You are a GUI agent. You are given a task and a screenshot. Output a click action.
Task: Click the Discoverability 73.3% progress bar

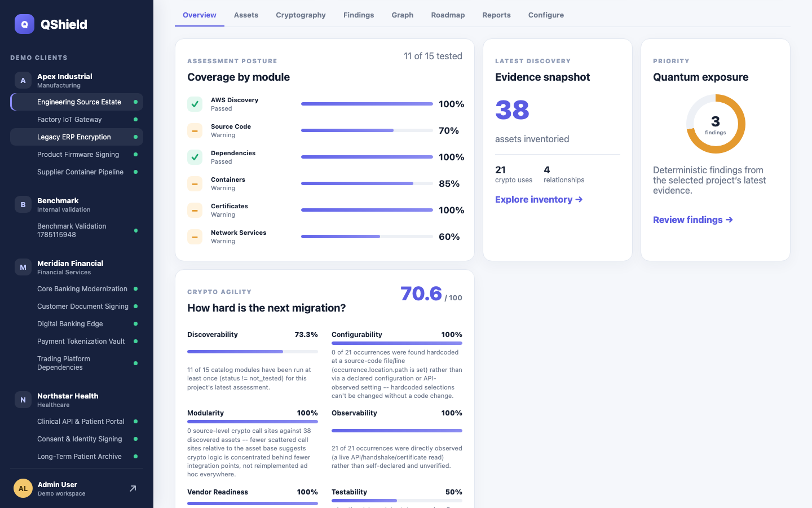253,352
